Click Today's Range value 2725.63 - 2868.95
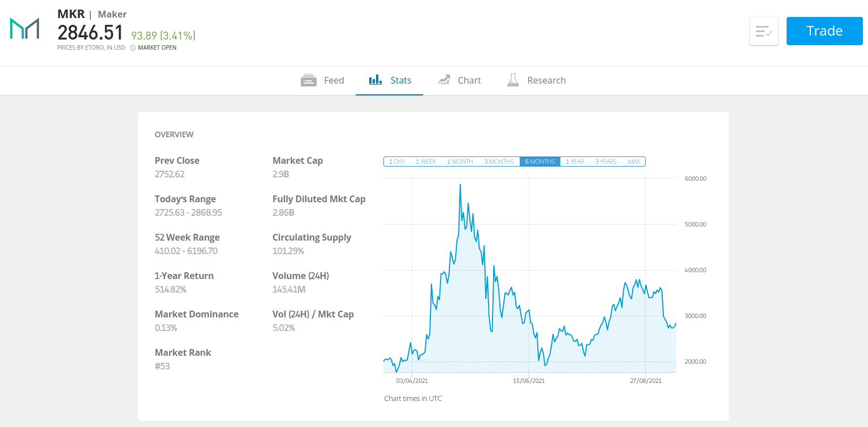Viewport: 868px width, 427px height. pyautogui.click(x=188, y=212)
